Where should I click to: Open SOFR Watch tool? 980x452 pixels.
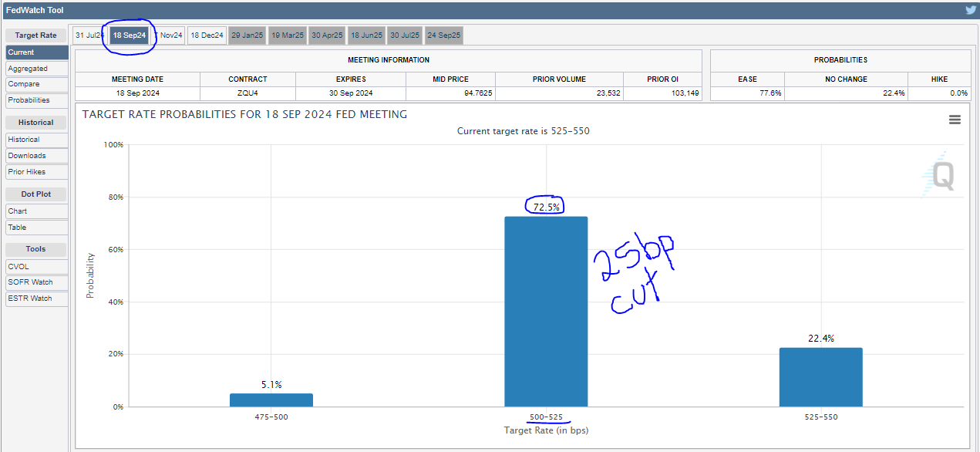(36, 282)
